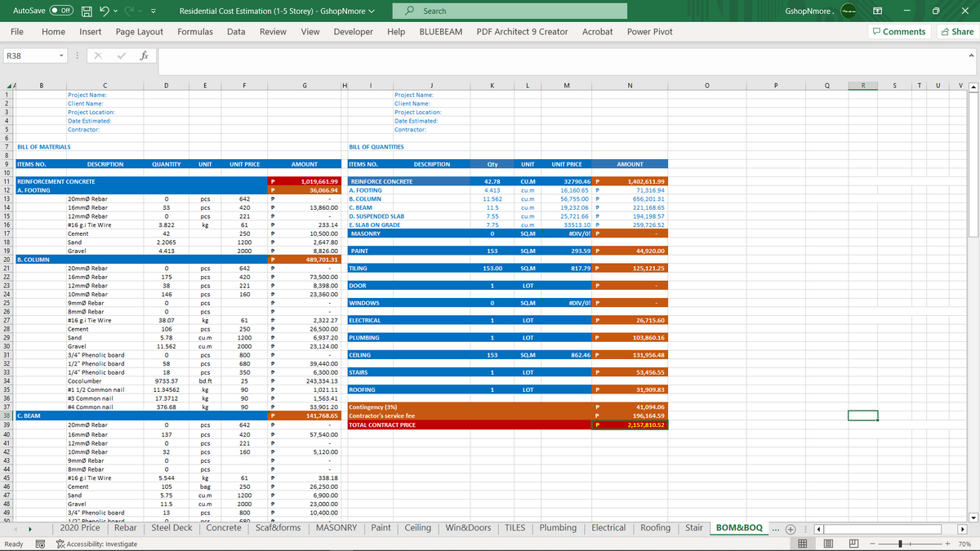Switch to the 2020 Price sheet

click(x=80, y=528)
